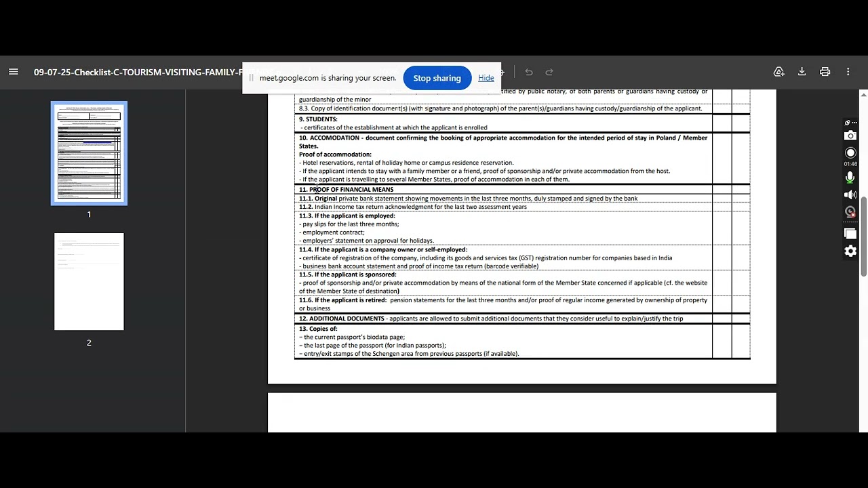Stop the screen recording with the record button
Image resolution: width=868 pixels, height=488 pixels.
(850, 152)
